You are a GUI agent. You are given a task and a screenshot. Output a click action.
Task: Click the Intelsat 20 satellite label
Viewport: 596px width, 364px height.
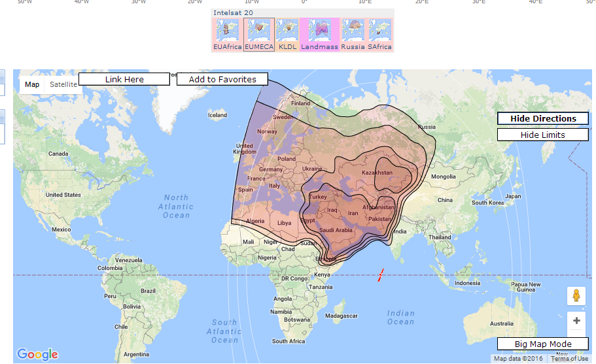233,12
